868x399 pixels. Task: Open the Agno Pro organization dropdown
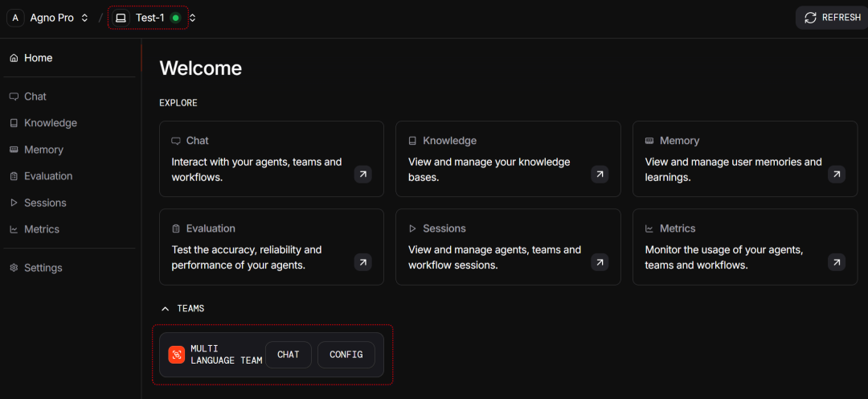[x=84, y=18]
